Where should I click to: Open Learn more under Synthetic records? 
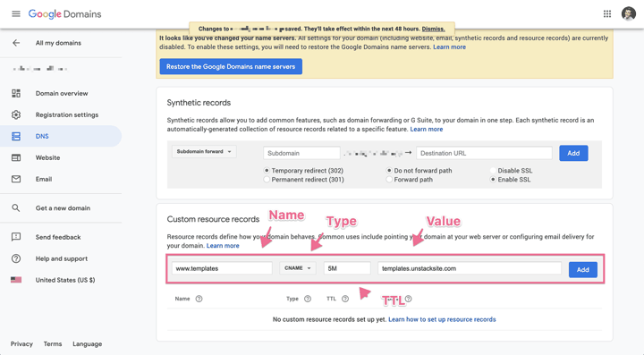click(427, 129)
